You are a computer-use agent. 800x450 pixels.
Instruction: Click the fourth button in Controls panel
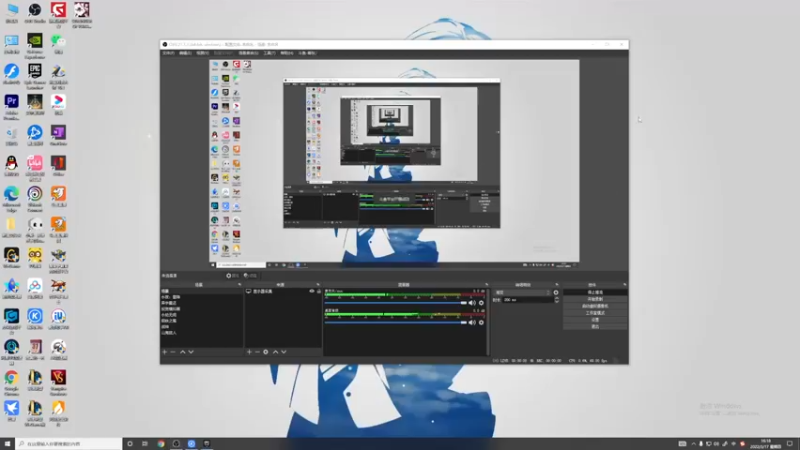pos(595,313)
